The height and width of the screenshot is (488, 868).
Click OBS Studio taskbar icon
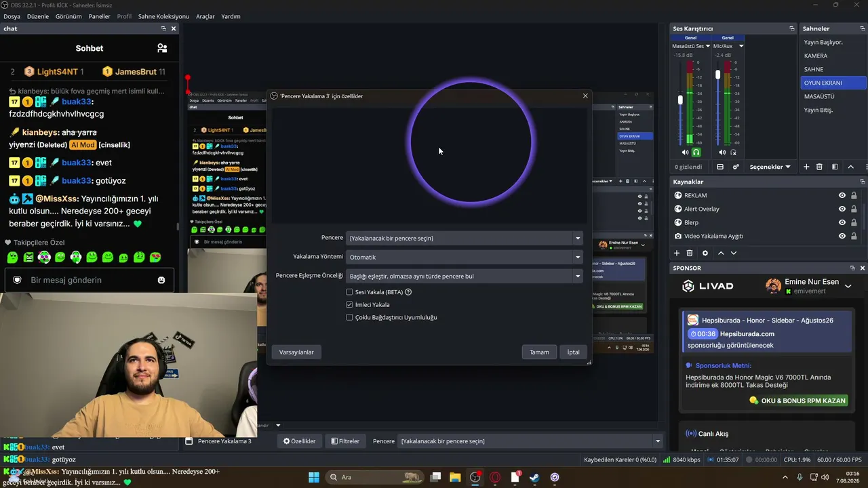tap(475, 477)
